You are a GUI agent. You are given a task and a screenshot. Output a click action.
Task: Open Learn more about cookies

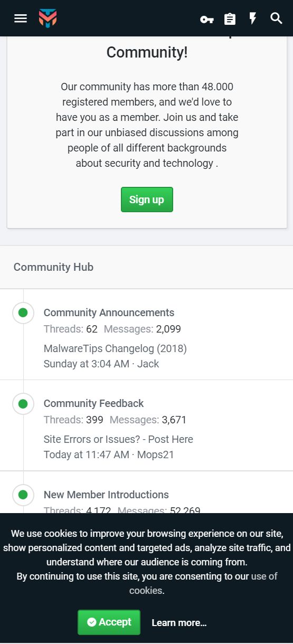179,623
